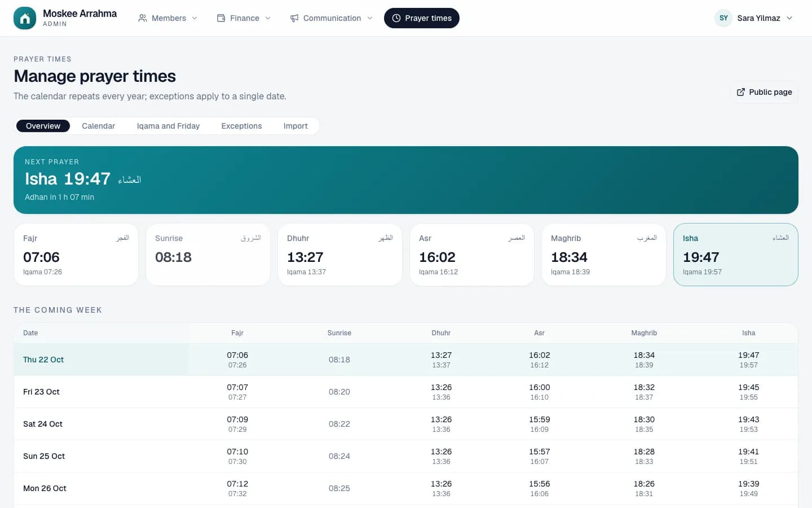Click the Thu 22 Oct row date
This screenshot has height=508, width=812.
coord(43,360)
